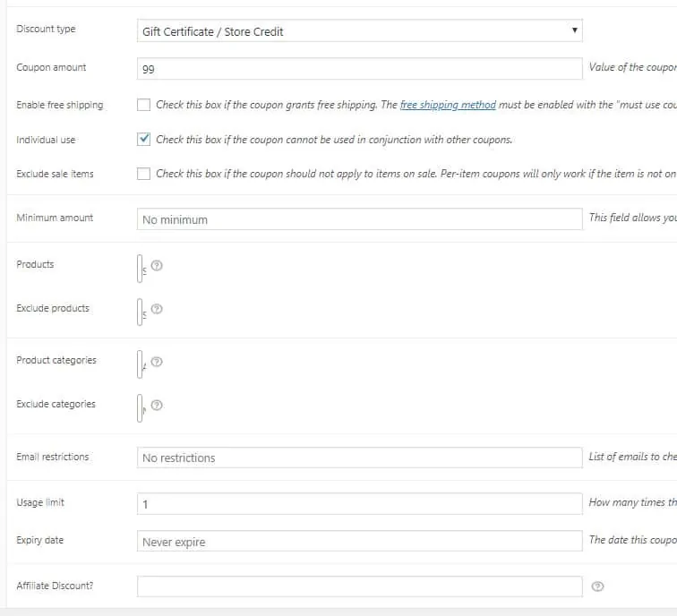This screenshot has width=677, height=616.
Task: Click the Individual use label
Action: (46, 140)
